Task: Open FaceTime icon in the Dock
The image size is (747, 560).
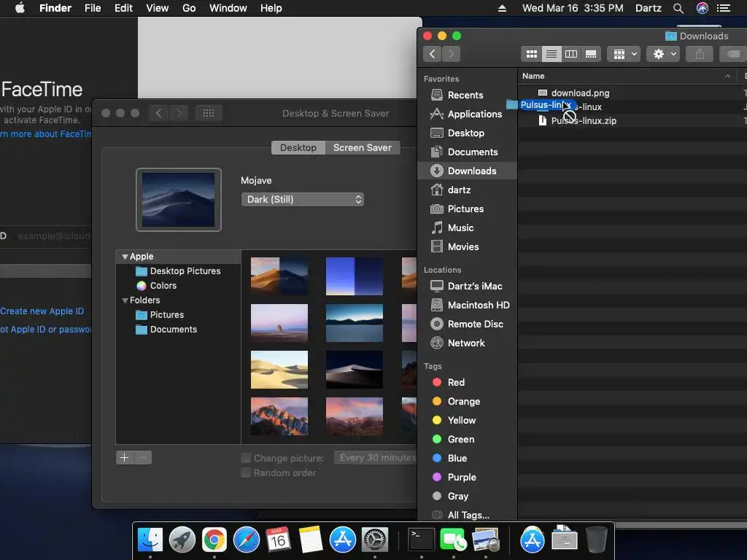Action: (454, 540)
